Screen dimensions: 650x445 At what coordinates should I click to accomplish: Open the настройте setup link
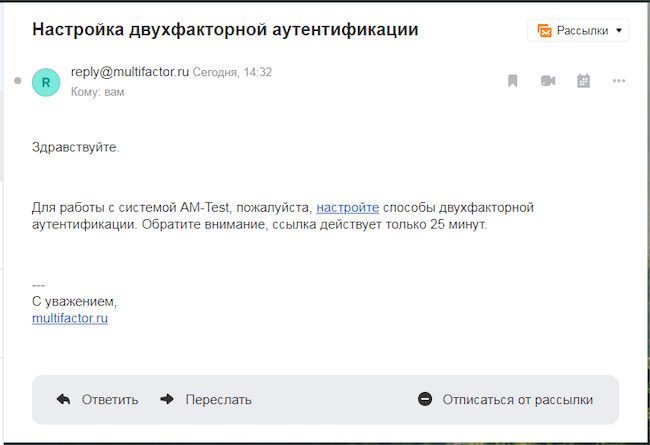click(x=347, y=208)
